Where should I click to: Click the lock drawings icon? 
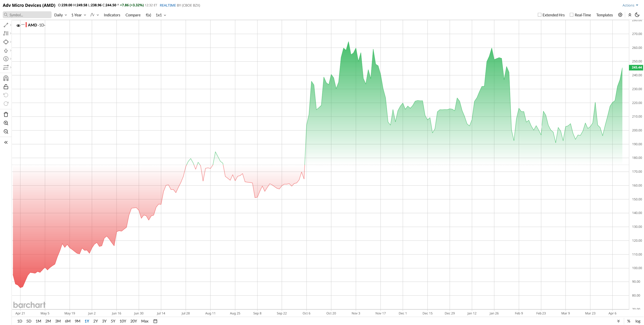pos(6,87)
